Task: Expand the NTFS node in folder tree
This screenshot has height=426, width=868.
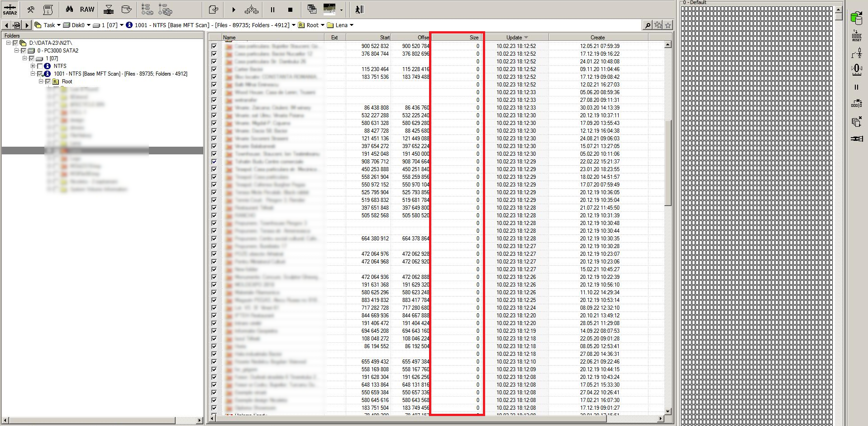Action: [33, 66]
